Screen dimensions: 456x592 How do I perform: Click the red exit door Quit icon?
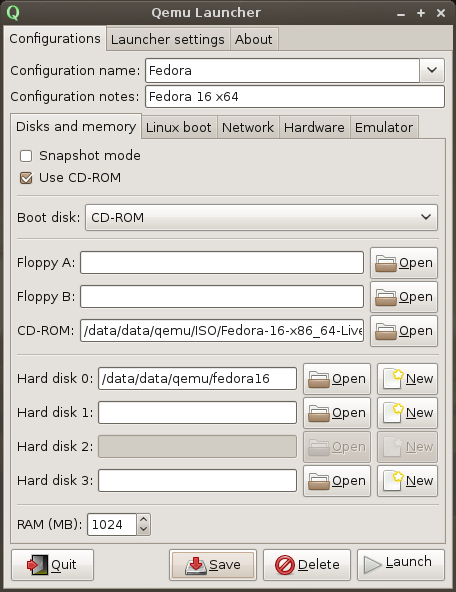37,565
